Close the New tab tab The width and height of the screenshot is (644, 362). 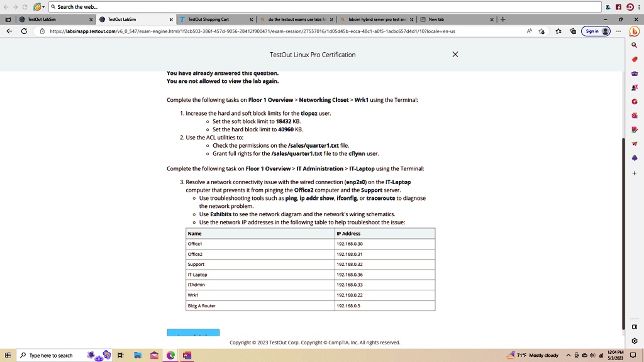tap(492, 19)
